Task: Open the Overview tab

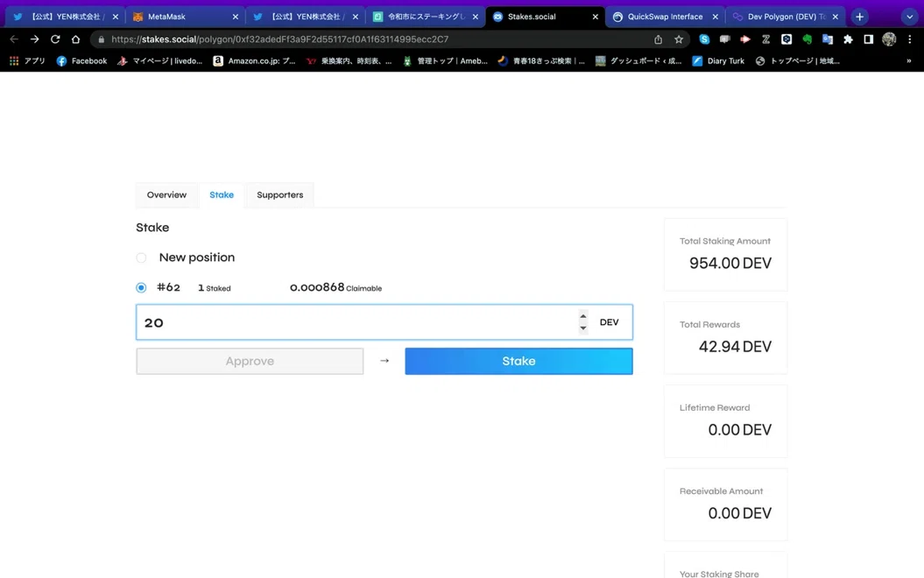Action: (166, 195)
